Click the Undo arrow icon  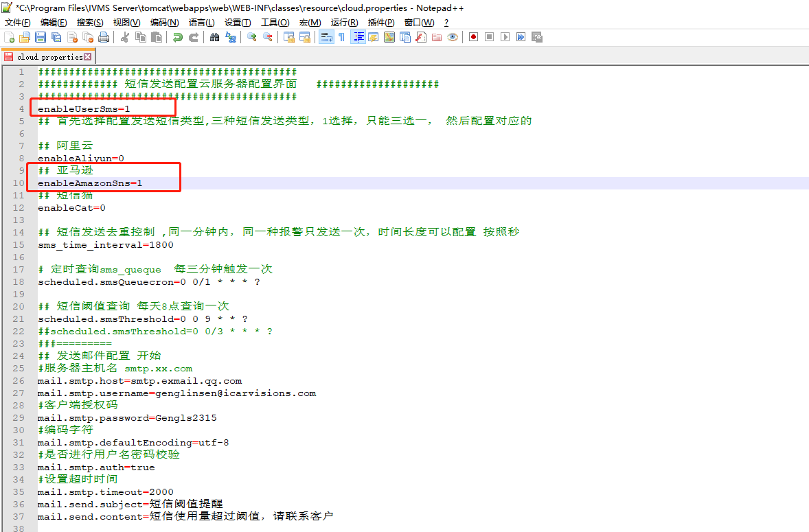[x=178, y=37]
